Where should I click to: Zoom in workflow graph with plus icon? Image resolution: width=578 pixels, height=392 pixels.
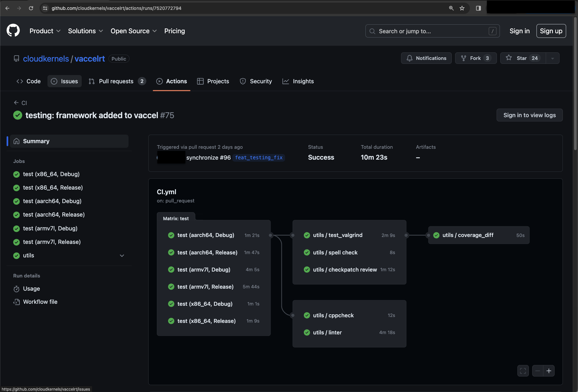(549, 371)
